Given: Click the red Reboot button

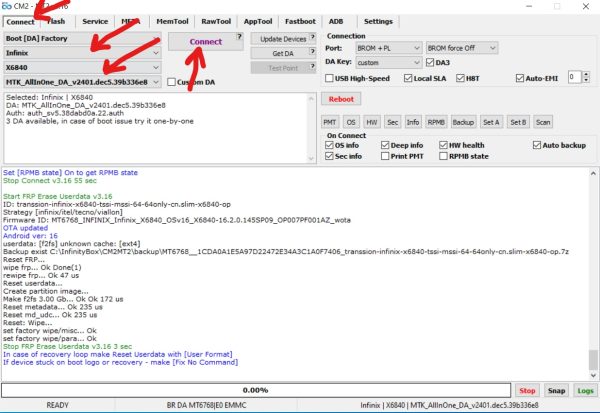Looking at the screenshot, I should click(x=341, y=99).
